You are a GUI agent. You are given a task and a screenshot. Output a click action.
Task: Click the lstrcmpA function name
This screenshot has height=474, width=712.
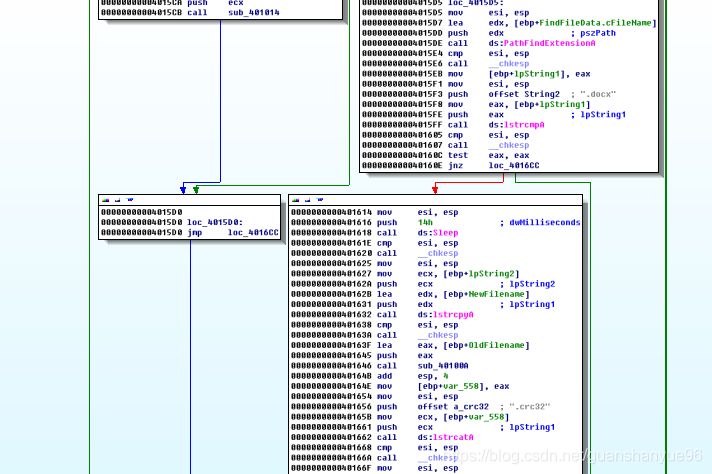tap(524, 125)
